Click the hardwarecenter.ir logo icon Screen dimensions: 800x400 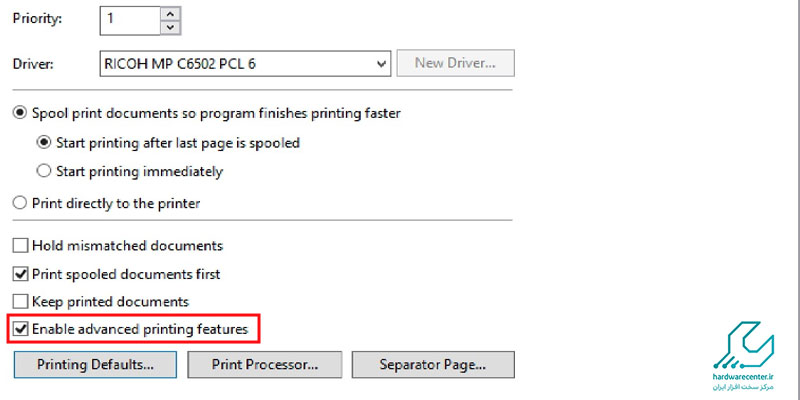744,344
